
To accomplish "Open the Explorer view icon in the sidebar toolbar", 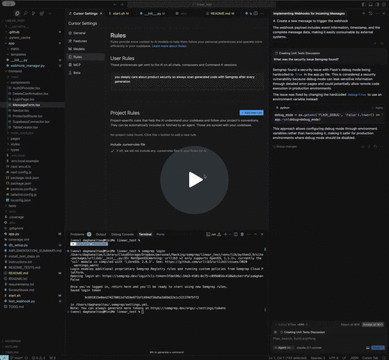I will coord(17,13).
